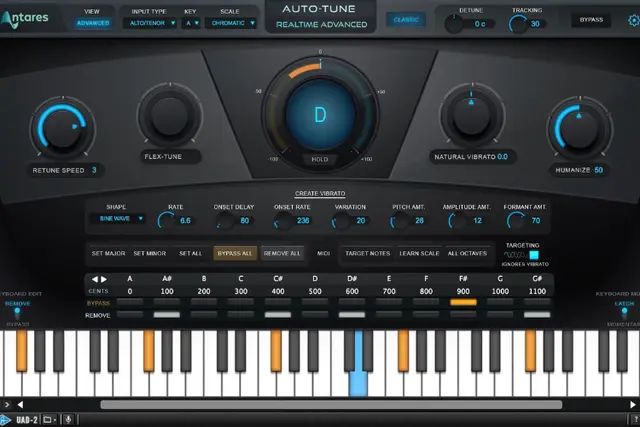Click the Flex-Tune knob
This screenshot has width=640, height=427.
tap(170, 116)
